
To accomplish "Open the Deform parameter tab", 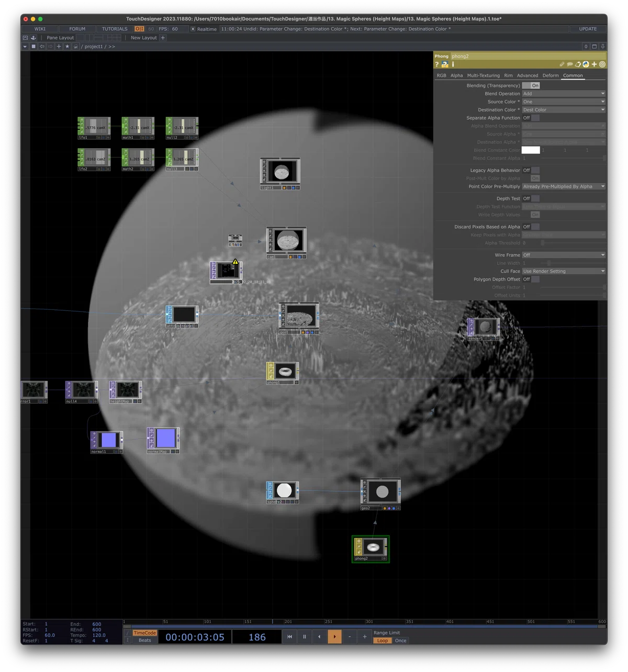I will click(551, 75).
